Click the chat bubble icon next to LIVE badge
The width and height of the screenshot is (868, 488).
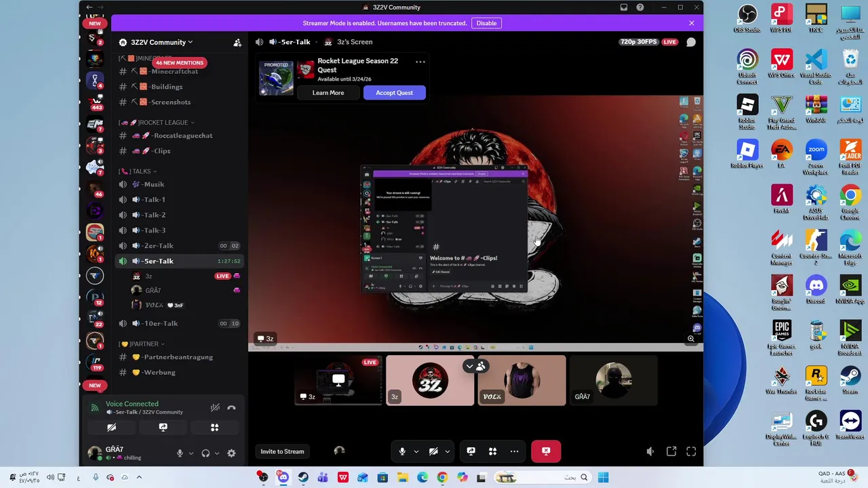pos(691,42)
